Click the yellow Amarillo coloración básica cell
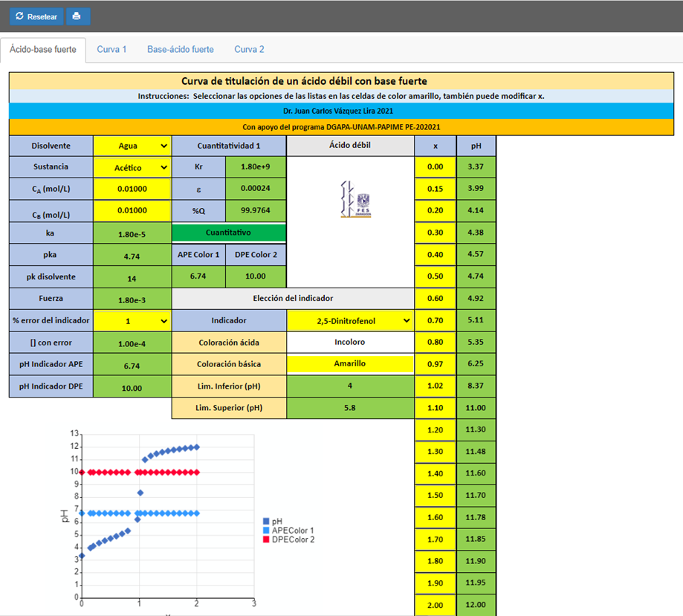The image size is (683, 616). pos(349,364)
